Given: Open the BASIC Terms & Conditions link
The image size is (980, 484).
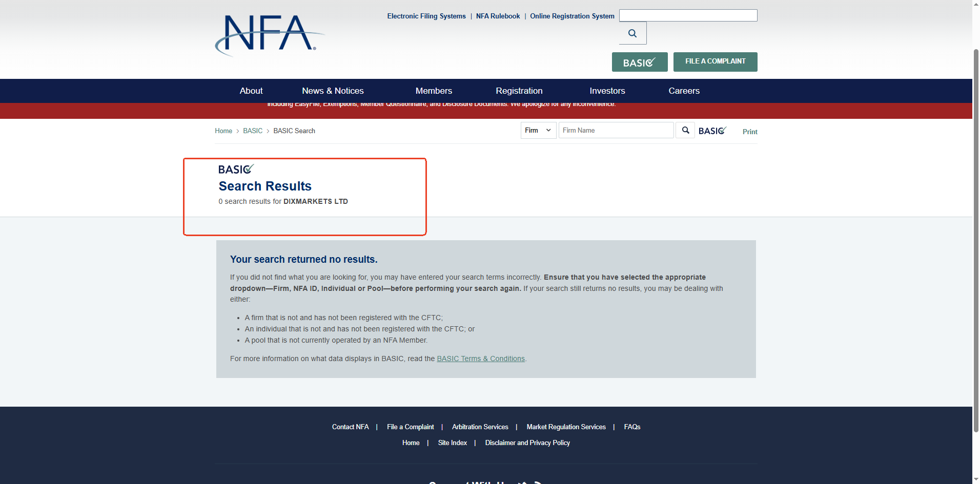Looking at the screenshot, I should 481,359.
